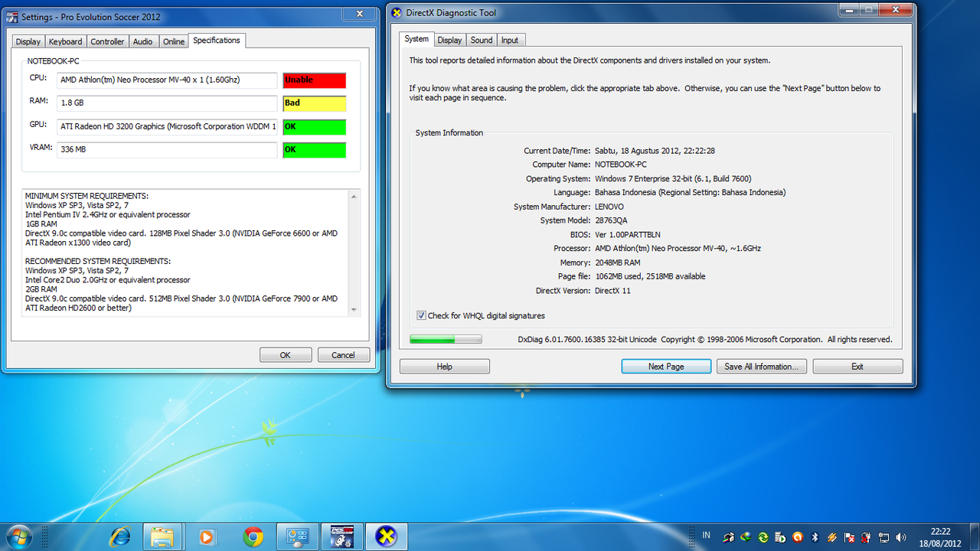Select the System tab in DirectX Diagnostic
Screen dimensions: 980x551
pyautogui.click(x=416, y=39)
